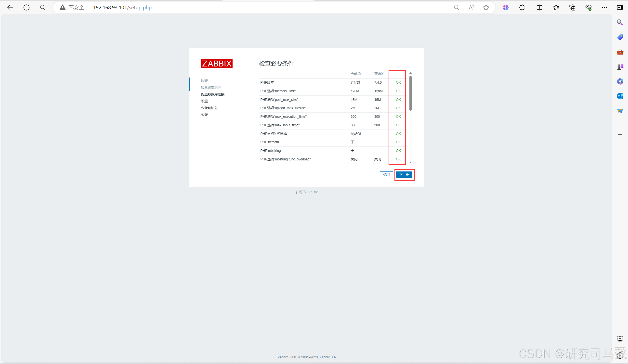This screenshot has width=628, height=364.
Task: Open sidebar shopping tag icon
Action: [x=620, y=37]
